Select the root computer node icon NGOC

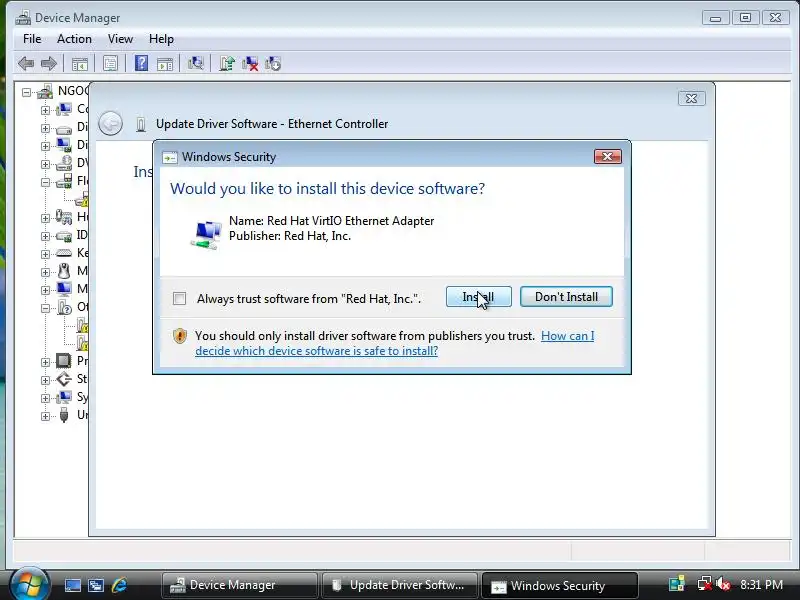(x=45, y=91)
